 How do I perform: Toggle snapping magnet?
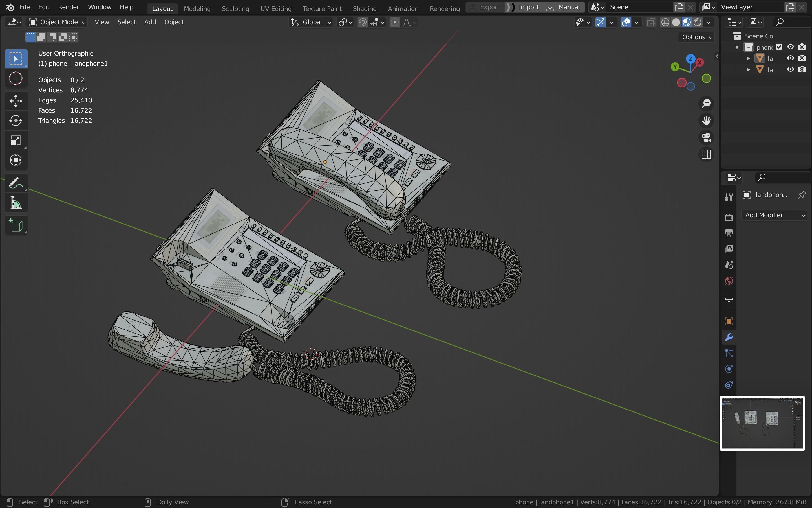coord(362,23)
